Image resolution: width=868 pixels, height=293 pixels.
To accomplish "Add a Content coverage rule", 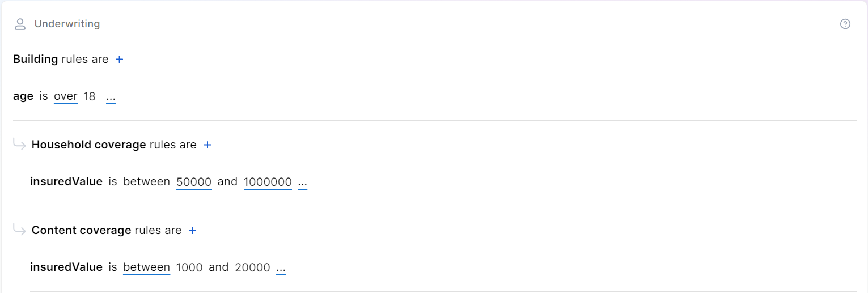I will [x=193, y=230].
